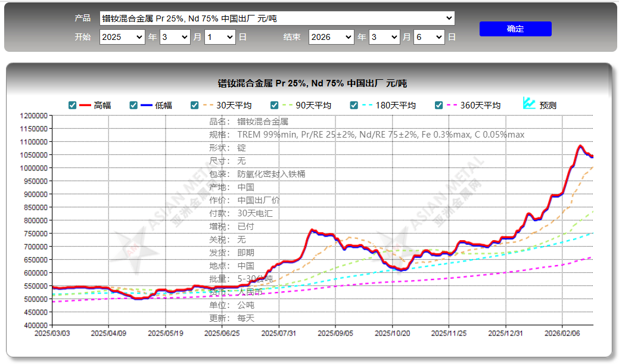Click the 预测 forecast label

click(548, 105)
